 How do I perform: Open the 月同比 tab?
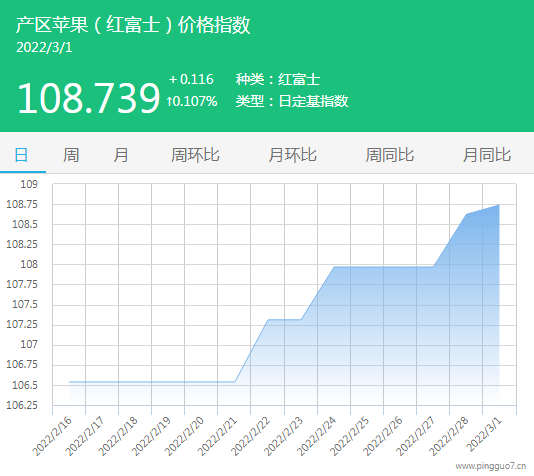[487, 155]
